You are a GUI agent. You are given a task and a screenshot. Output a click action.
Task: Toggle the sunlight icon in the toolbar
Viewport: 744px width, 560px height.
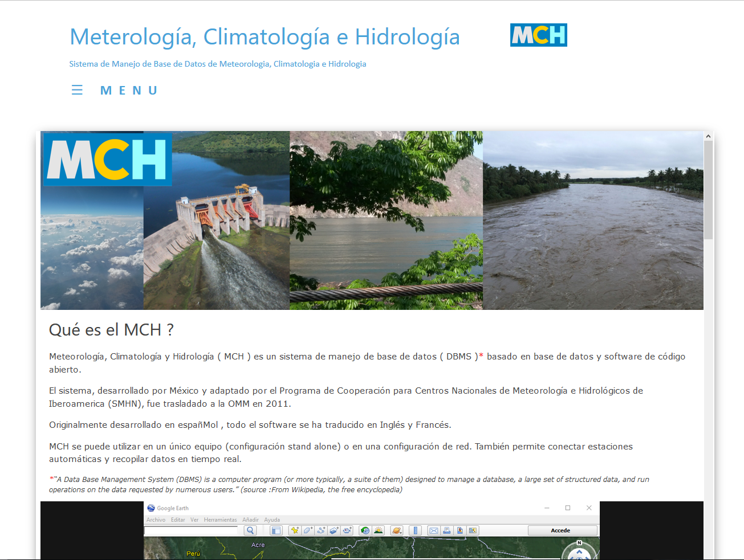coord(378,530)
